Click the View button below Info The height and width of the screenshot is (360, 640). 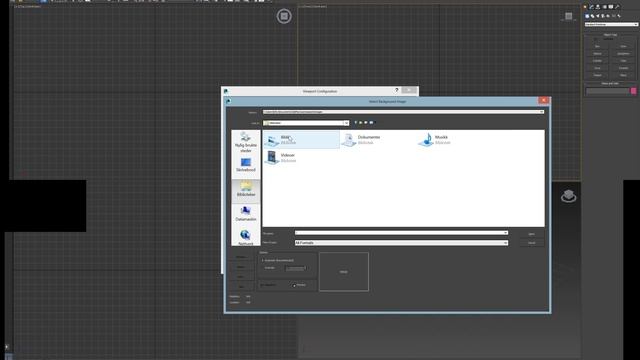pyautogui.click(x=241, y=287)
